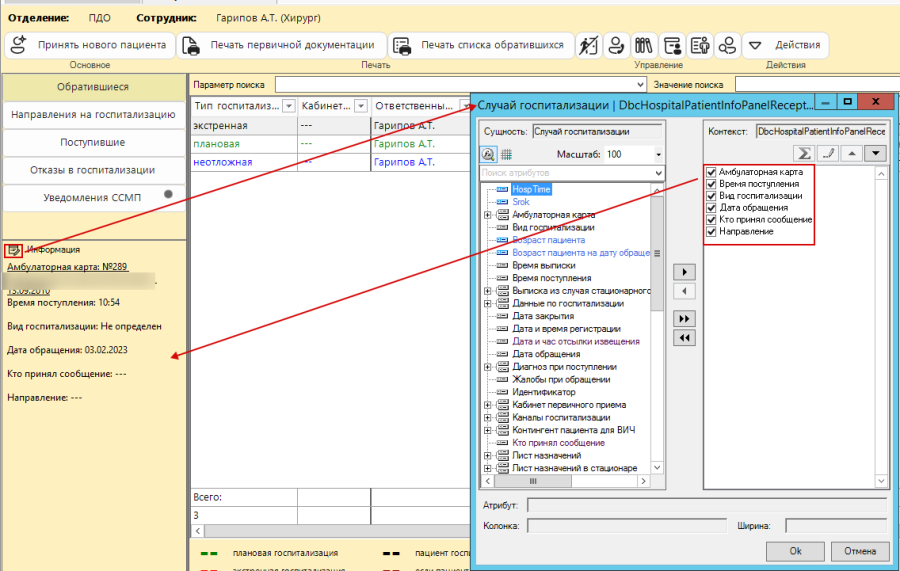Expand Данные по госпитализации node

pos(487,304)
